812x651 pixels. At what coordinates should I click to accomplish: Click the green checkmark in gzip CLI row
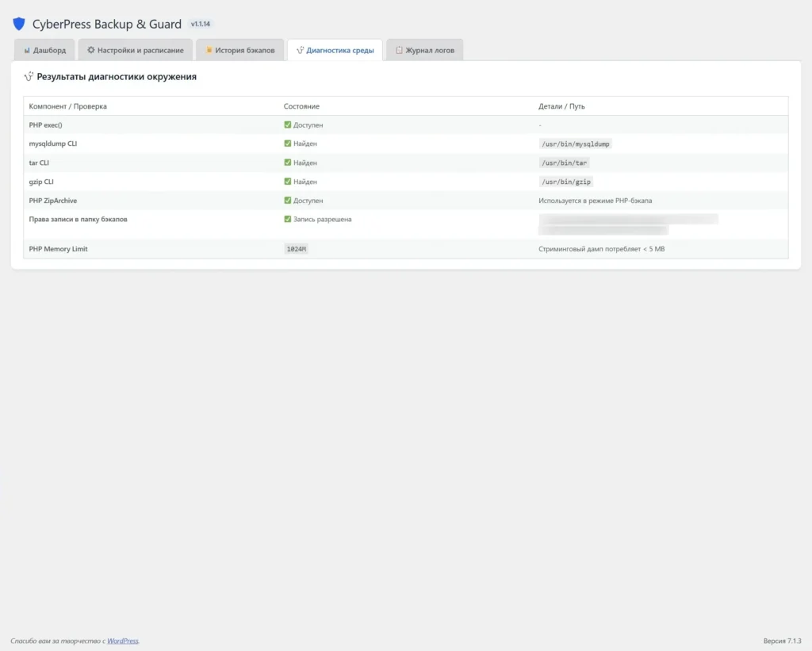(x=287, y=182)
